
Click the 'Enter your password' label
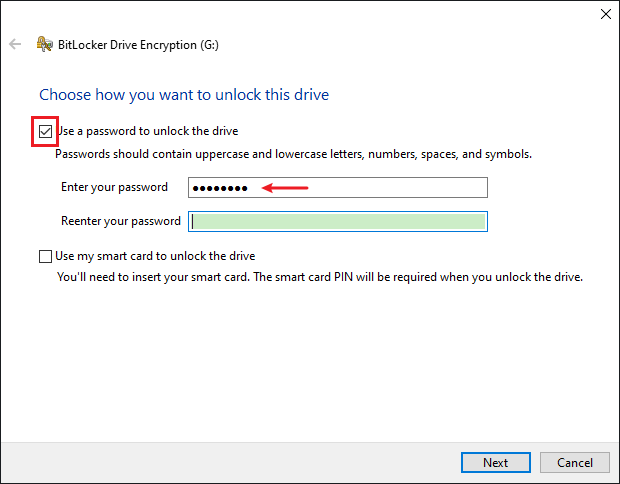[114, 187]
